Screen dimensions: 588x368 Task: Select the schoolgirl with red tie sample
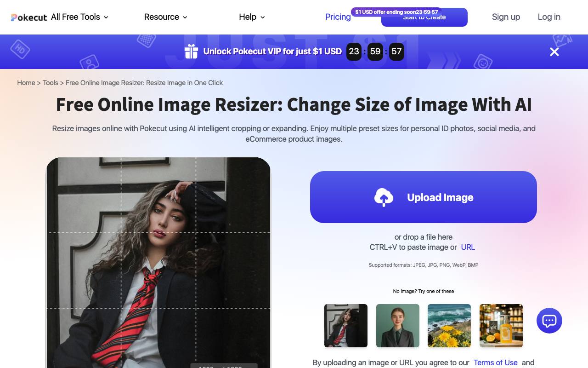click(x=346, y=326)
